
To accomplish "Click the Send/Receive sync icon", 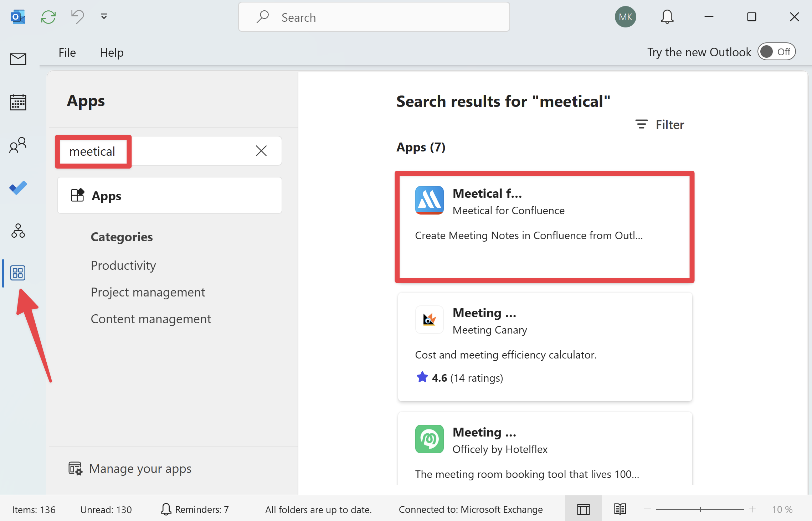I will [48, 17].
